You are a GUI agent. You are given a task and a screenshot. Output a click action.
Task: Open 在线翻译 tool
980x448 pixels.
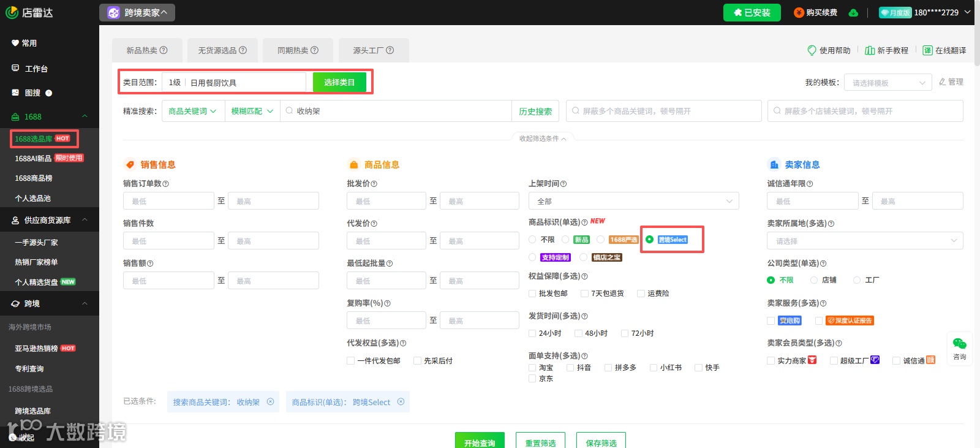[x=944, y=50]
